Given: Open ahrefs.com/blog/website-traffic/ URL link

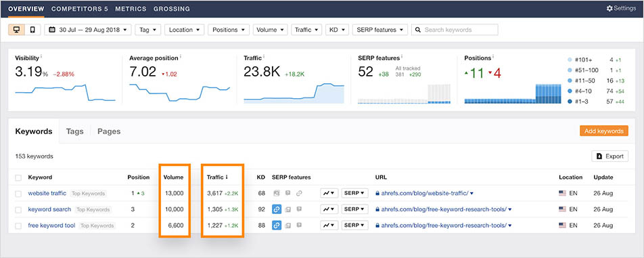Looking at the screenshot, I should click(x=425, y=193).
